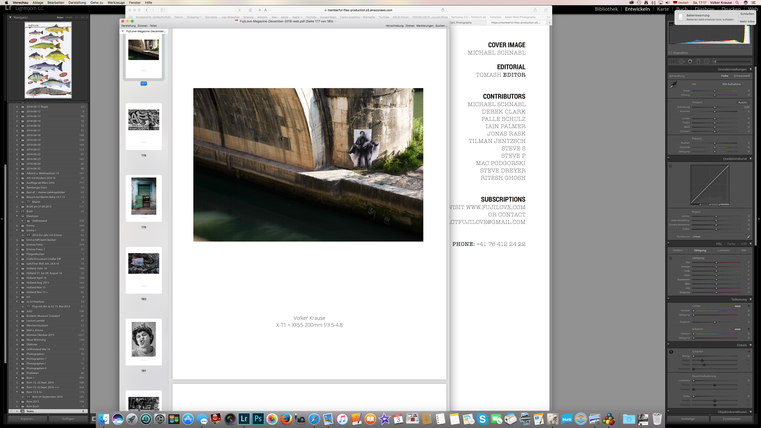
Task: Open the Trash in the Dock
Action: click(657, 419)
